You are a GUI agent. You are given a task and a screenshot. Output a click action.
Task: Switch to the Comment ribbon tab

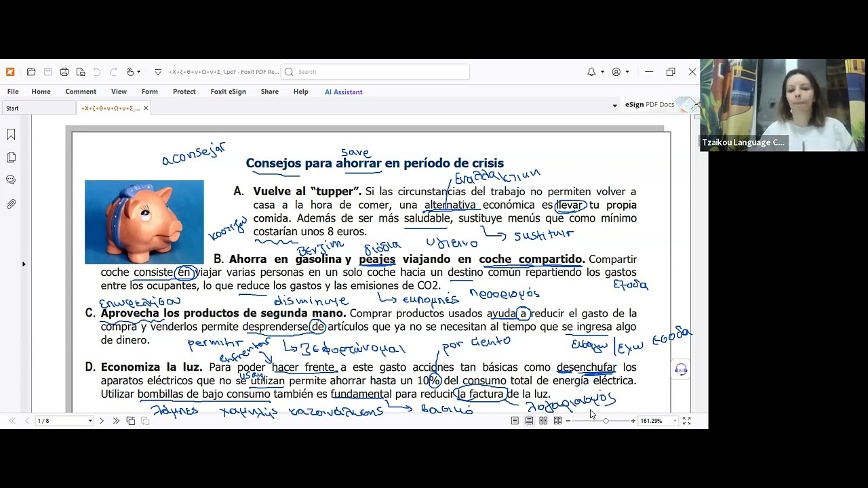81,91
